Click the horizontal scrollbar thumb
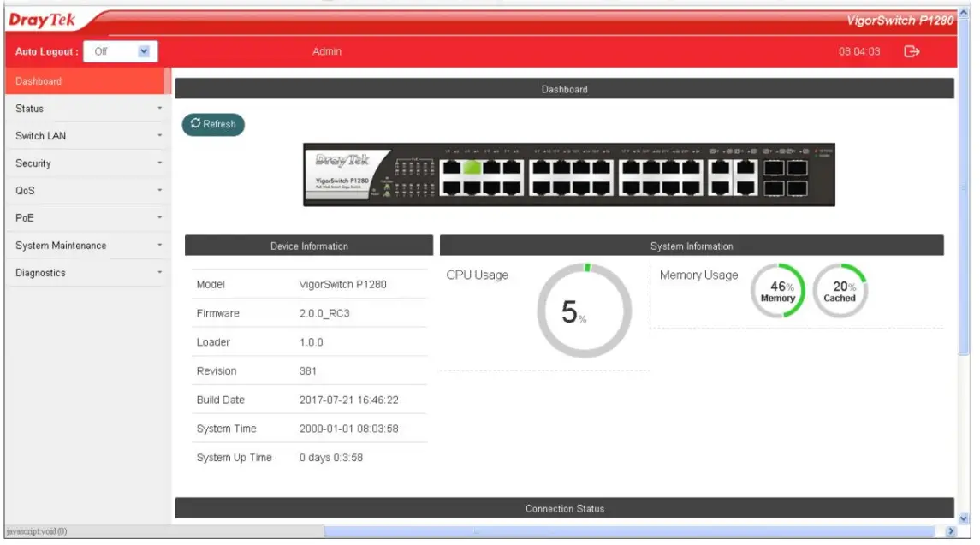This screenshot has height=545, width=980. [x=629, y=531]
